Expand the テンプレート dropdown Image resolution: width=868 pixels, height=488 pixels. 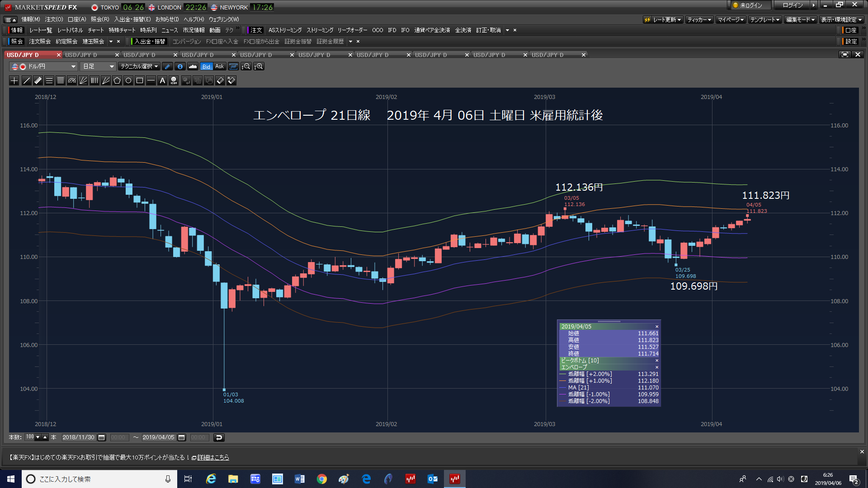765,20
